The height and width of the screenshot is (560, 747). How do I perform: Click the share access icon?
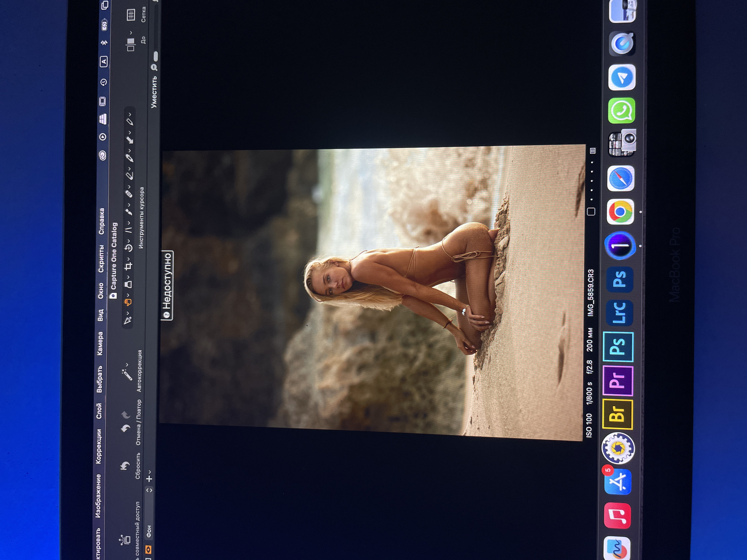point(124,540)
